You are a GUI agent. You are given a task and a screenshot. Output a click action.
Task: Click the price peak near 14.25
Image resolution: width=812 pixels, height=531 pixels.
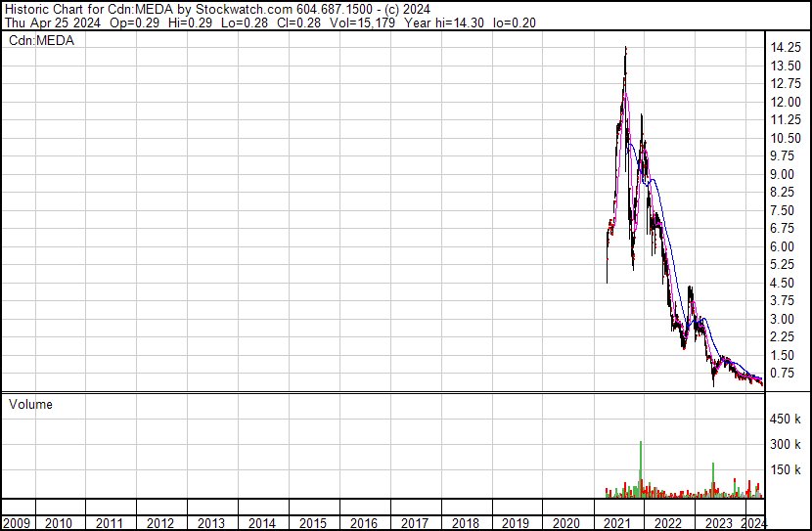[x=625, y=49]
